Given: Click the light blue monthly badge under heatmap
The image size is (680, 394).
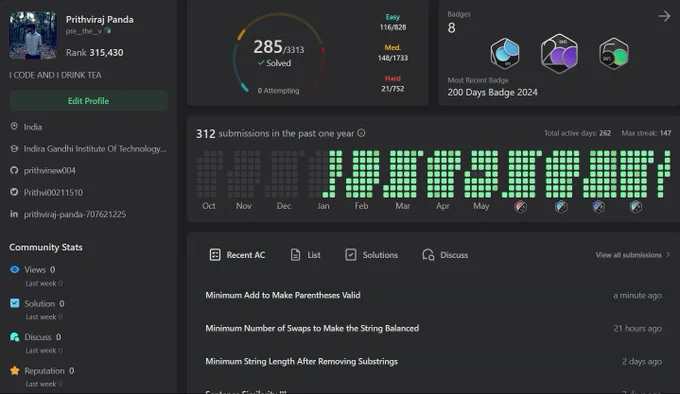Looking at the screenshot, I should click(x=561, y=207).
